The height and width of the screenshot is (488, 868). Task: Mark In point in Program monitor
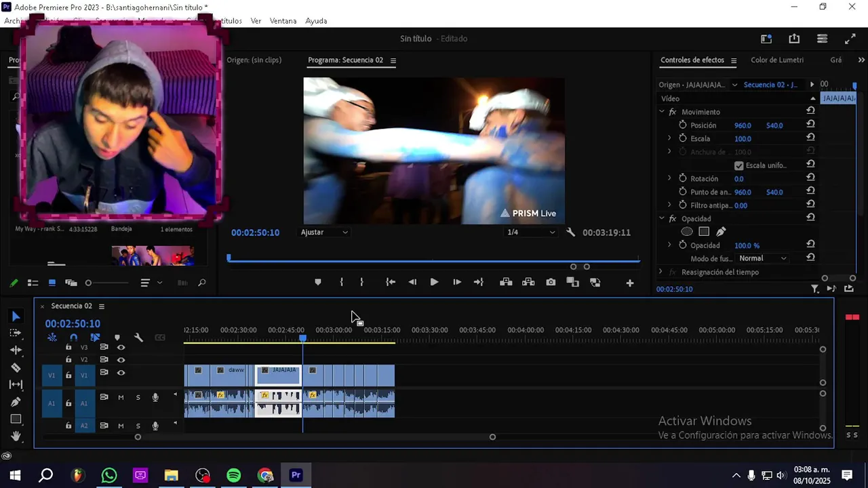[341, 283]
